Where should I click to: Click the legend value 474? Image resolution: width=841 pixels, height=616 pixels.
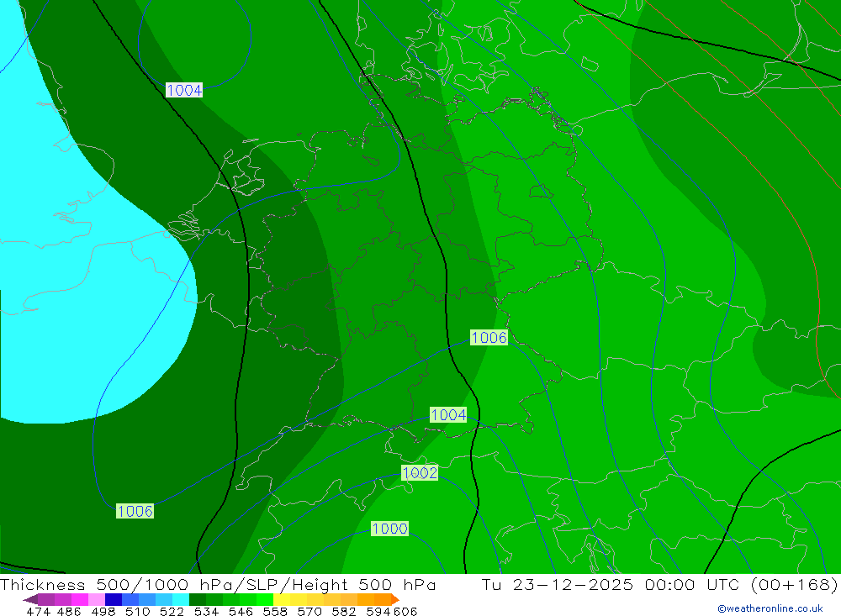tap(38, 611)
